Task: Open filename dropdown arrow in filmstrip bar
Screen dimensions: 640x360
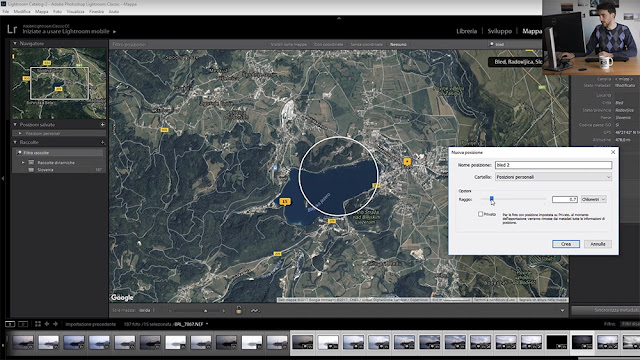Action: [207, 324]
